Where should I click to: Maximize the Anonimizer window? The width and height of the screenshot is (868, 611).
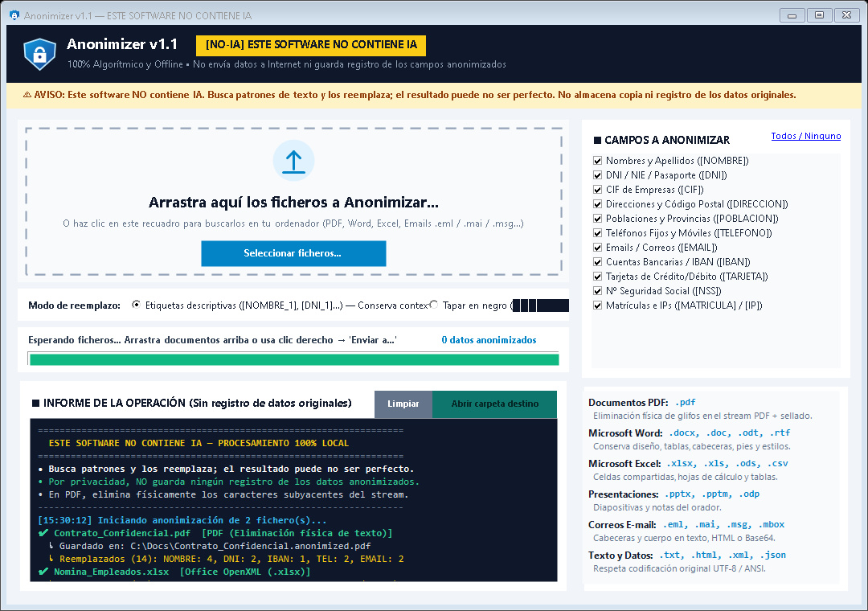(819, 15)
